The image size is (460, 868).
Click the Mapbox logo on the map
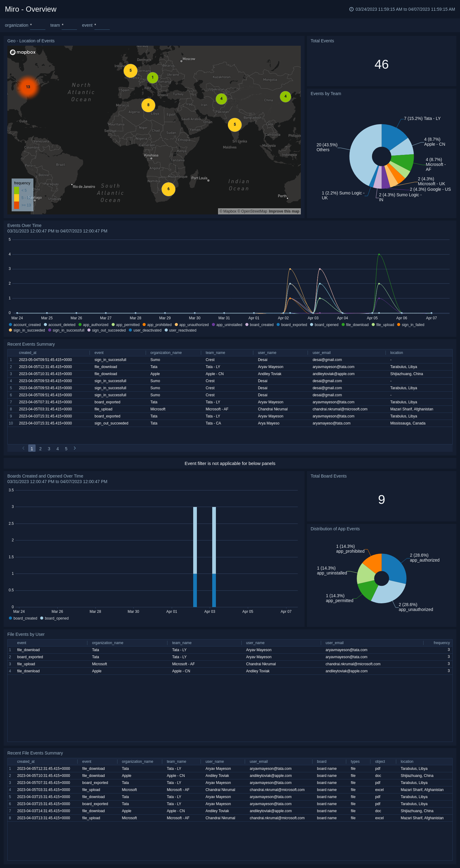(23, 52)
